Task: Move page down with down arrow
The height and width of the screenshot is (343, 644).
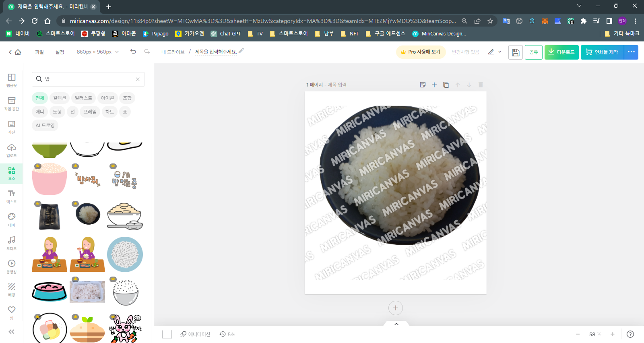Action: click(469, 85)
